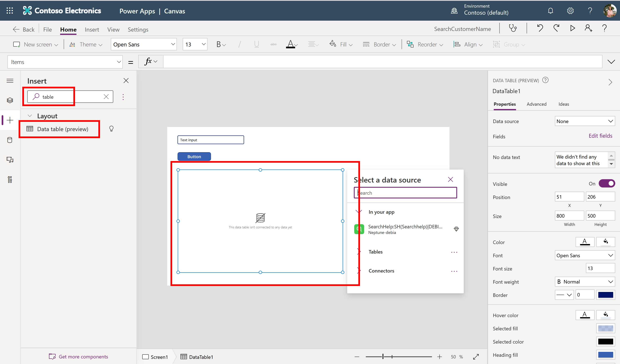Open the Open Sans font dropdown in toolbar
The height and width of the screenshot is (364, 620).
click(144, 44)
